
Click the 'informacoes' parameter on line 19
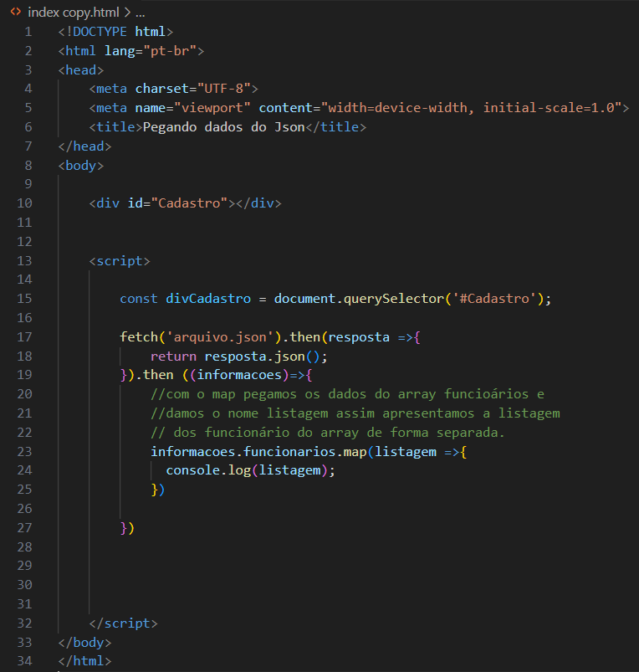point(239,375)
